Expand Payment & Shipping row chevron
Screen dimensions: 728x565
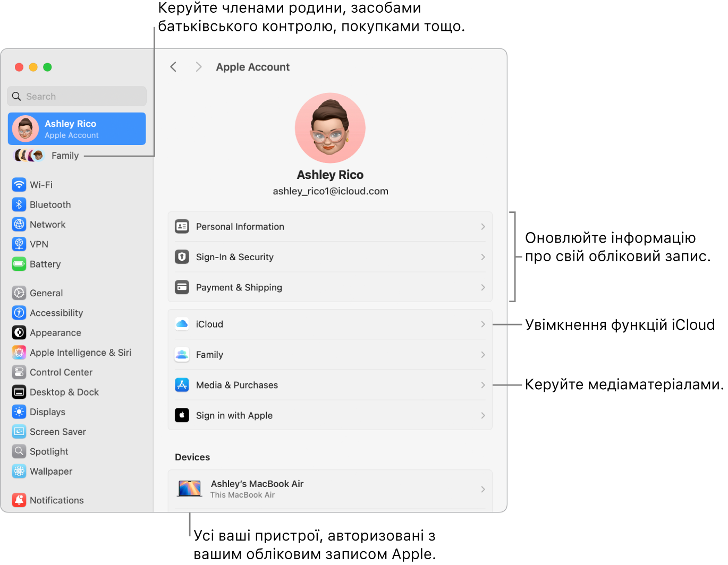[x=483, y=287]
